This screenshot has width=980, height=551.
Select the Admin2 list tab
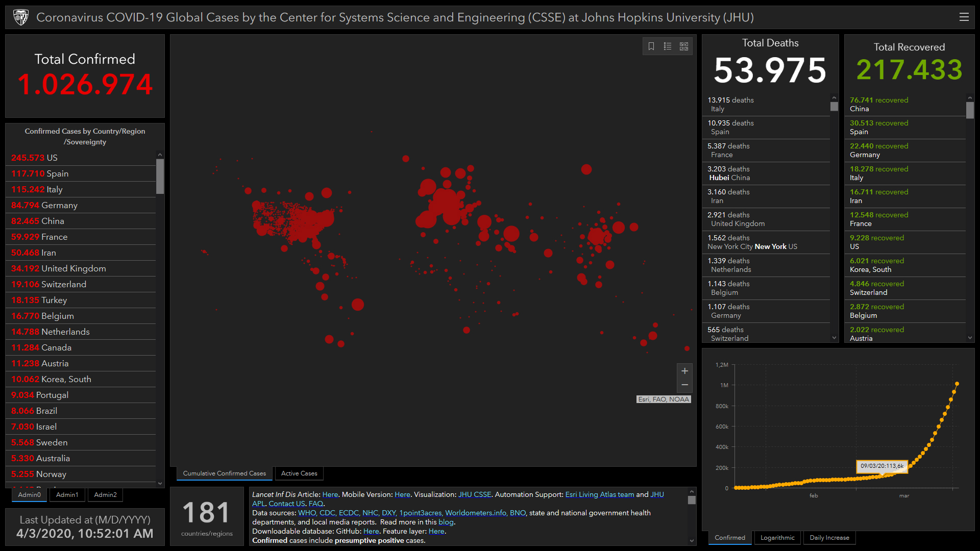(x=106, y=495)
